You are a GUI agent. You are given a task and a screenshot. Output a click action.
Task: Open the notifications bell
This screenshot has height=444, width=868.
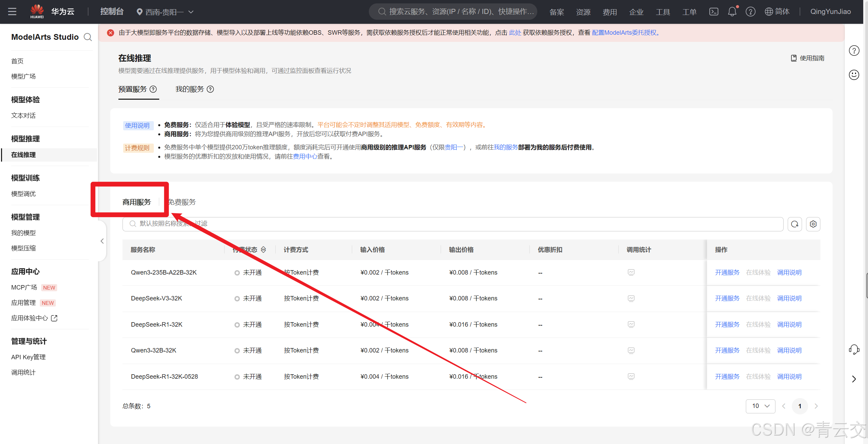[x=732, y=12]
